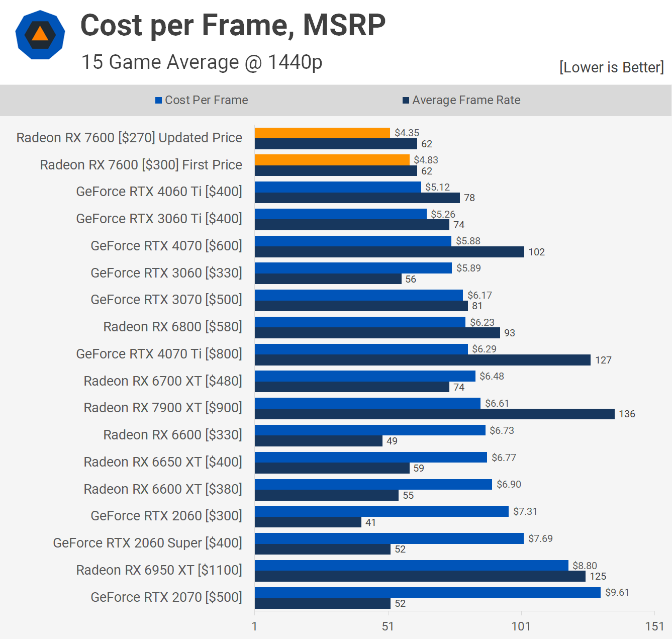Image resolution: width=672 pixels, height=639 pixels.
Task: Select the 'Radeon RX 7600 [$300] First Price' label
Action: click(141, 165)
